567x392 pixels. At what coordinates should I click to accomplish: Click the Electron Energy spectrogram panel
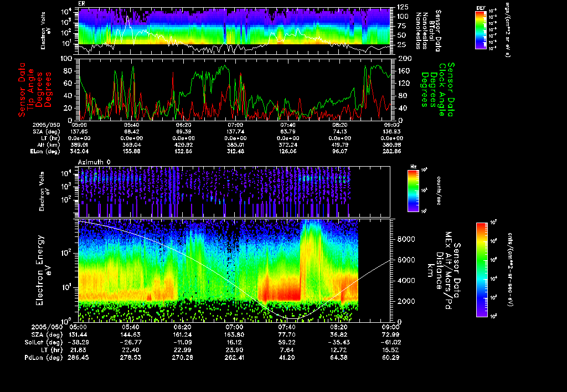click(x=234, y=271)
